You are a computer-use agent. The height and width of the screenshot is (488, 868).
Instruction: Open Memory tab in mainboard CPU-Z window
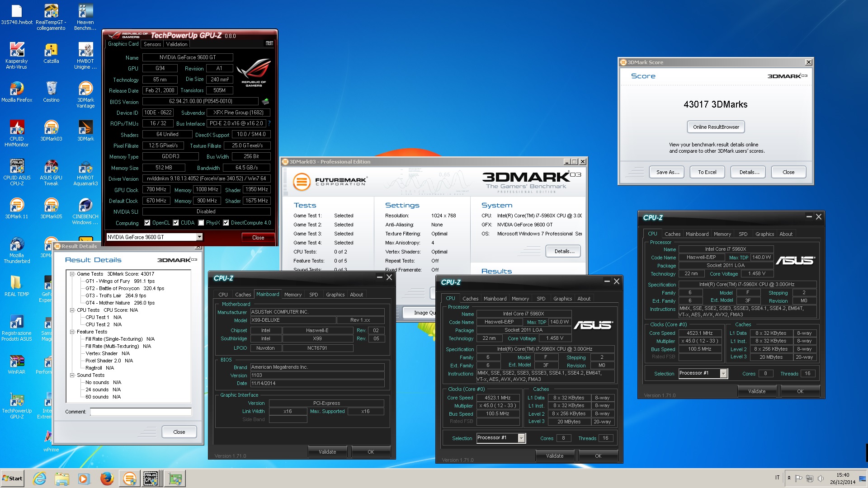pyautogui.click(x=293, y=295)
